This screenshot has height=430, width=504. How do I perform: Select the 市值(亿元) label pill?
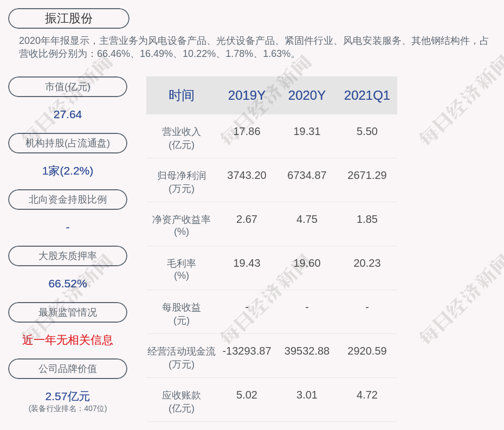coord(68,87)
